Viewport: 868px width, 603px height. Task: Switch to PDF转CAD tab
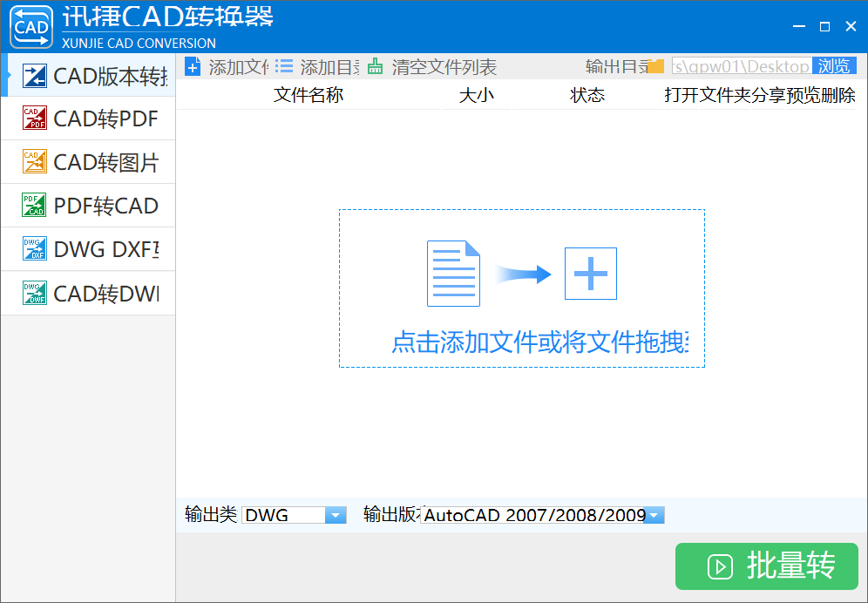pos(89,206)
